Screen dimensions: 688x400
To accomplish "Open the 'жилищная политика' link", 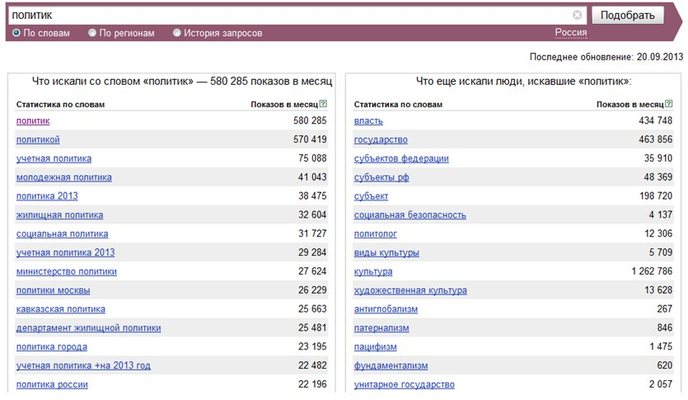I will 60,215.
